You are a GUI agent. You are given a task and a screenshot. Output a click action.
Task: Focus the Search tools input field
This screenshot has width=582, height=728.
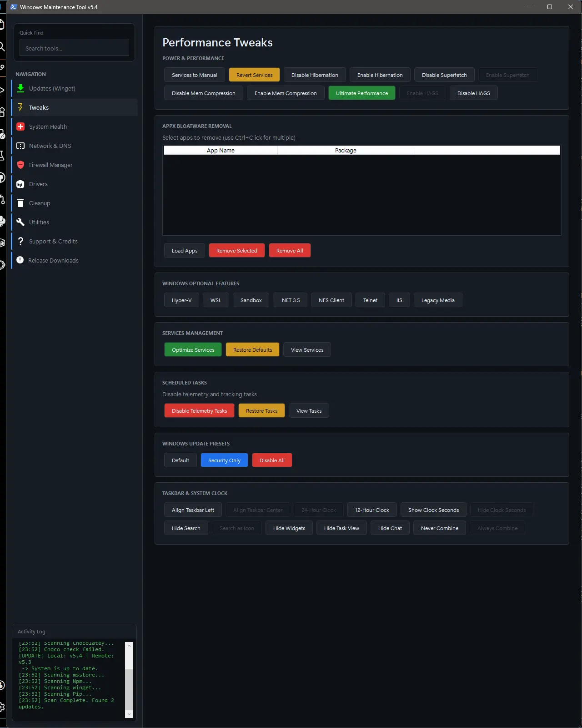pyautogui.click(x=74, y=48)
